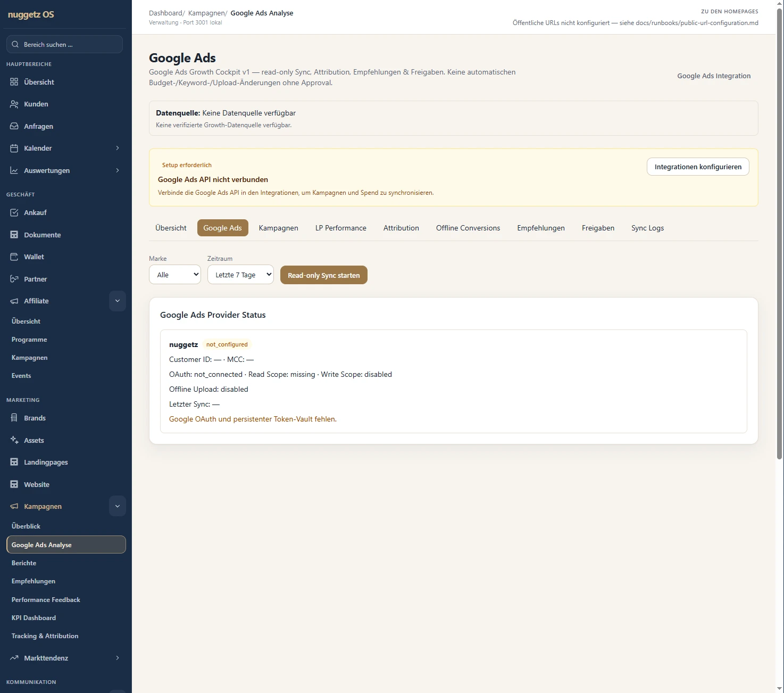
Task: Open the Zeitraum dropdown Letzte 7 Tage
Action: coord(240,275)
